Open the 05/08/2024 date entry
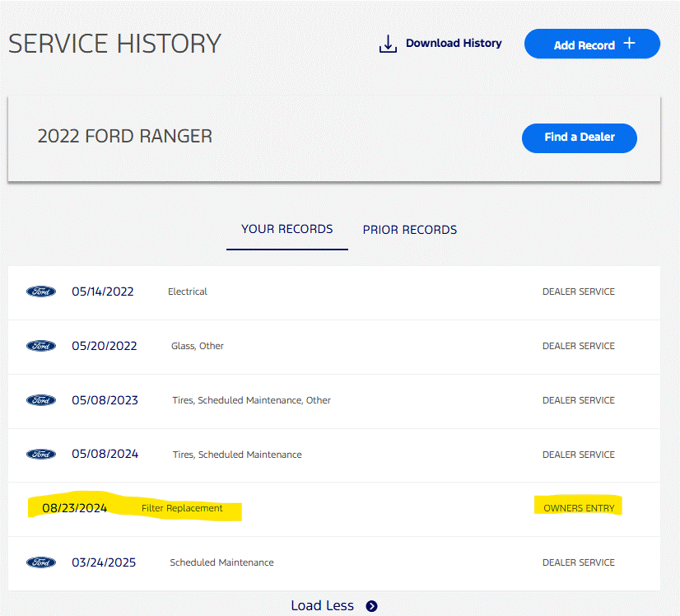Viewport: 680px width, 616px height. click(x=105, y=454)
